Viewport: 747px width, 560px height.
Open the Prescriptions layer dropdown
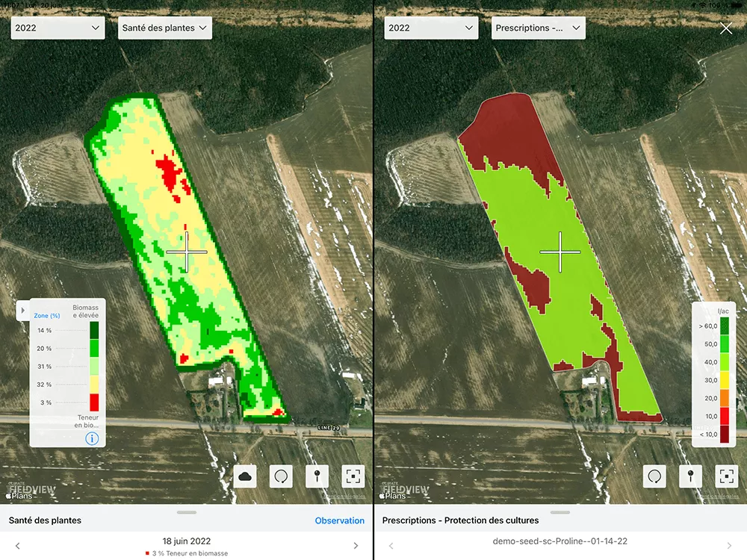(538, 28)
